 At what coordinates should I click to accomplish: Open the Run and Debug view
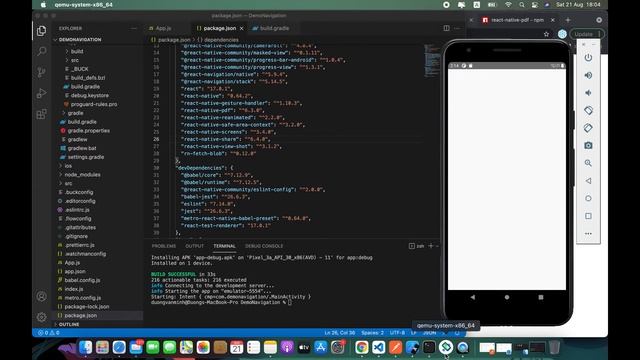tap(41, 93)
